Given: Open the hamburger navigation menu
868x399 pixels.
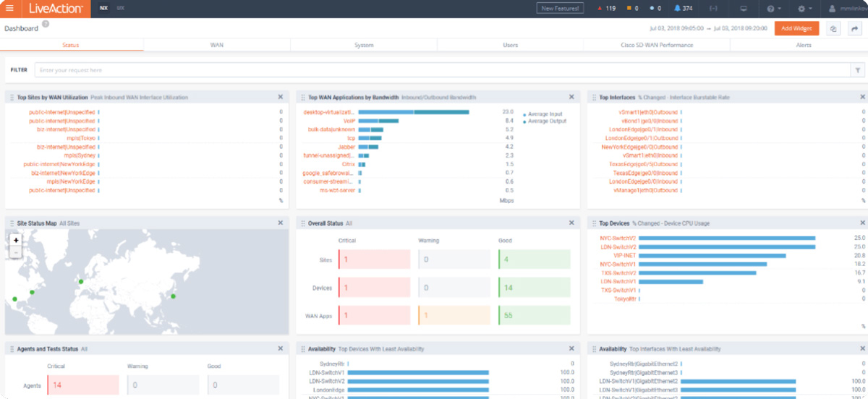Looking at the screenshot, I should coord(9,9).
